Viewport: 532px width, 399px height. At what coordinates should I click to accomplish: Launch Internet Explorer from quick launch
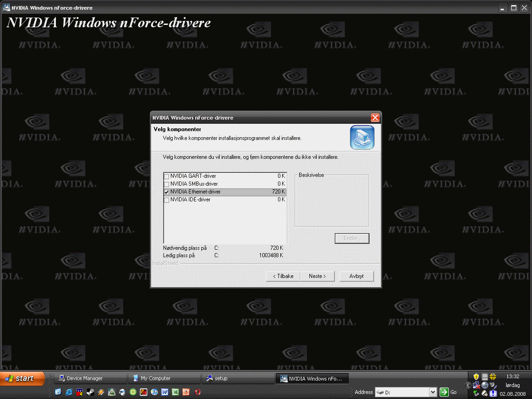(x=69, y=392)
